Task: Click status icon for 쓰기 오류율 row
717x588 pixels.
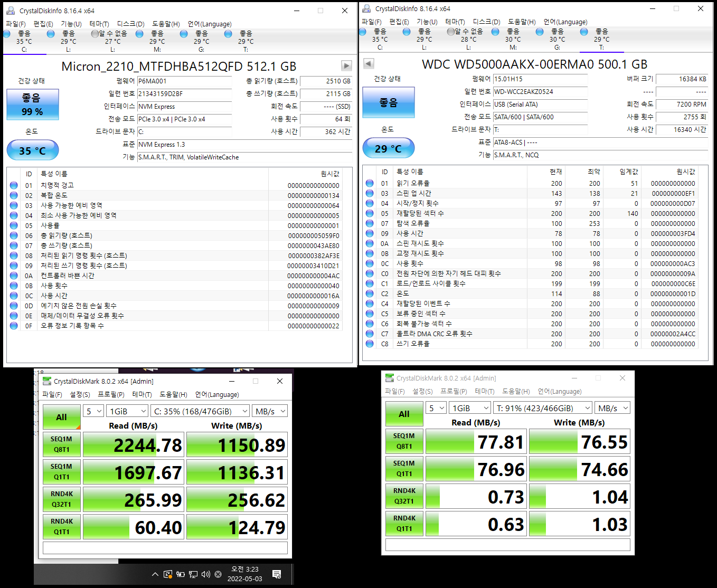Action: (370, 344)
